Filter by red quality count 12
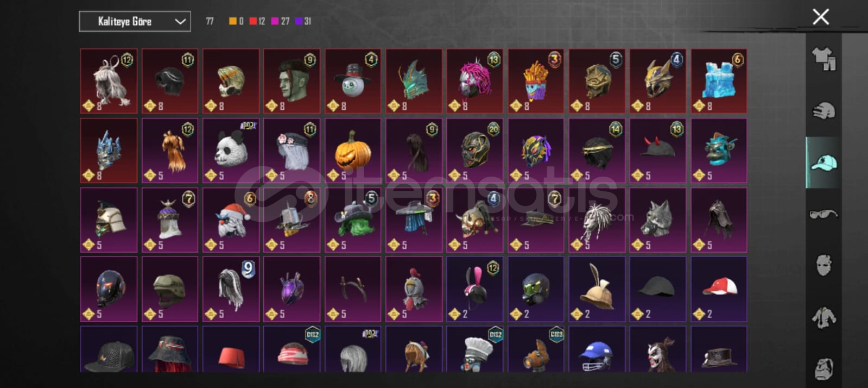This screenshot has width=868, height=388. click(x=257, y=21)
